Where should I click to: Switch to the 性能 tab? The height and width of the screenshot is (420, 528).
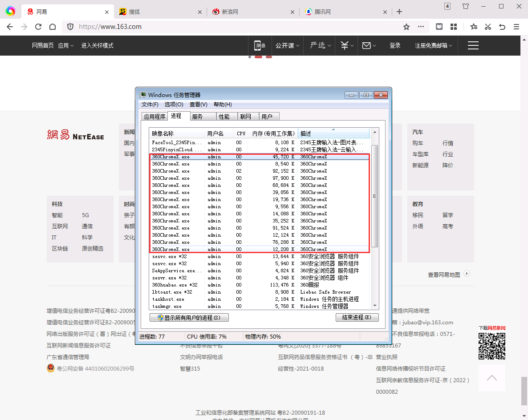(227, 117)
